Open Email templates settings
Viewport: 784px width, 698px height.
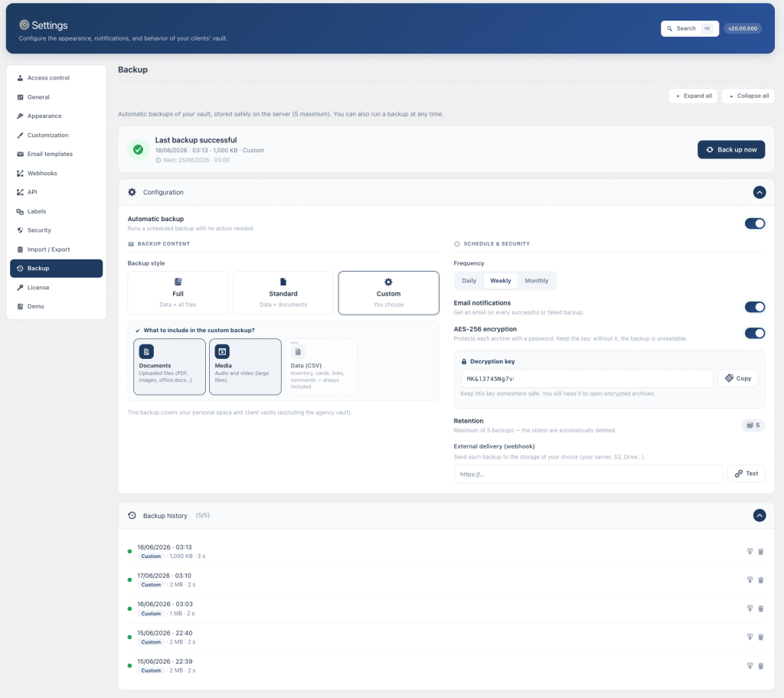click(57, 154)
